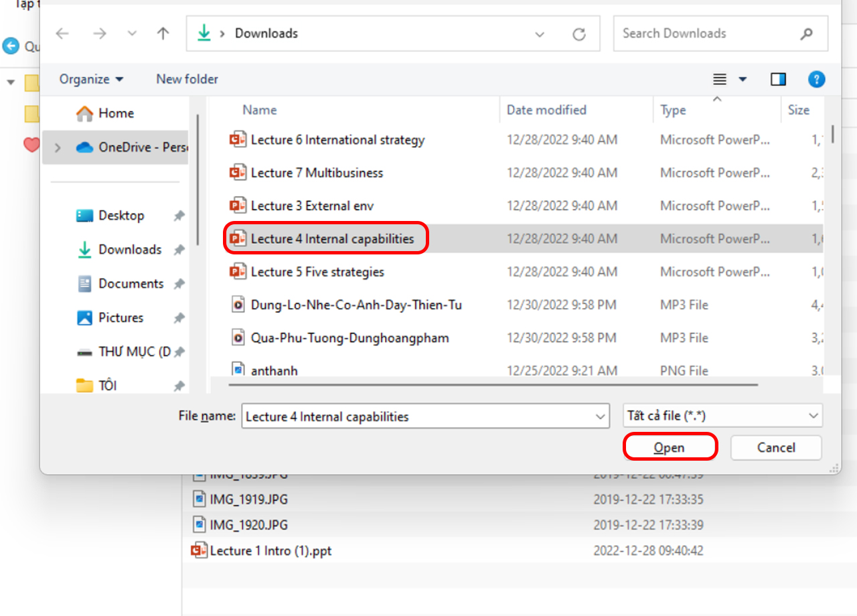Sort by the Size column header
857x616 pixels.
tap(798, 110)
